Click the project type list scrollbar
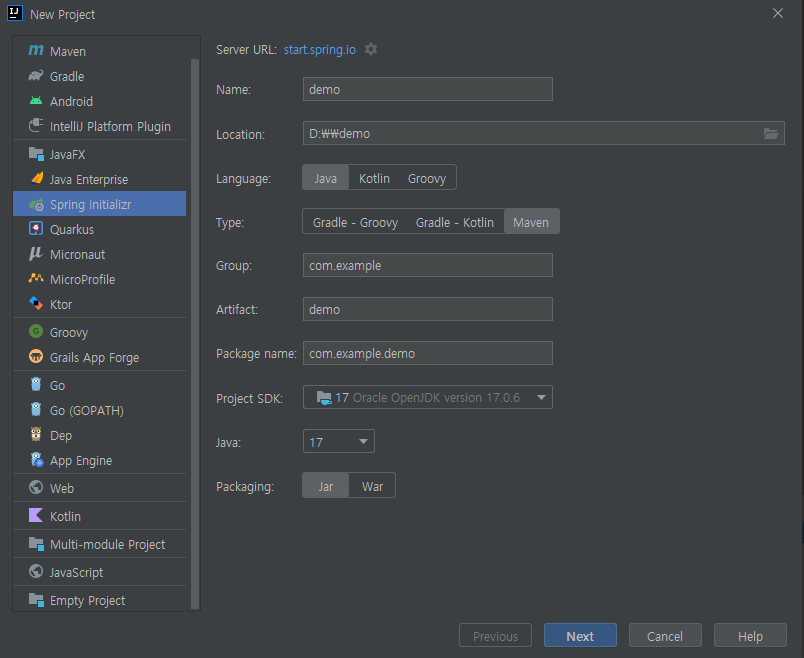The width and height of the screenshot is (804, 658). point(195,333)
